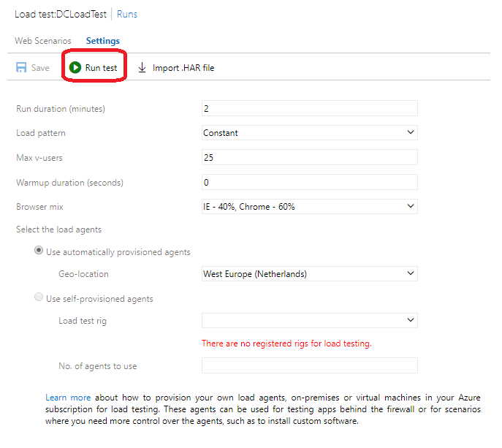Viewport: 502px width, 448px height.
Task: Click the Save button text
Action: click(40, 68)
